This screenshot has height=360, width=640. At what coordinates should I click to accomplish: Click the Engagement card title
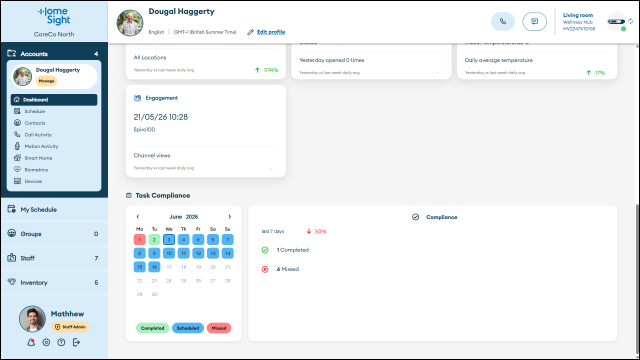[162, 98]
